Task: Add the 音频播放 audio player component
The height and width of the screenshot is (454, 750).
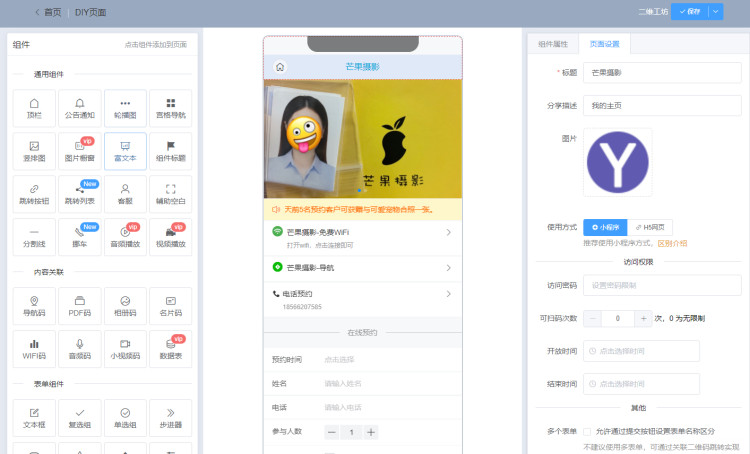Action: pos(125,236)
